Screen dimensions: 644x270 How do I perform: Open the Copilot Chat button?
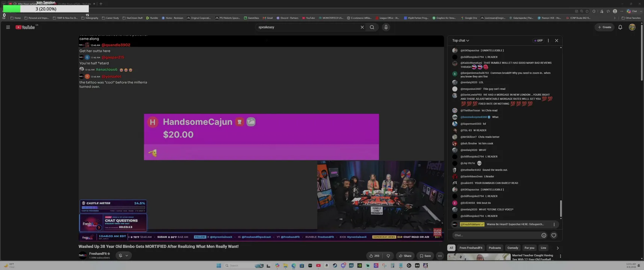[x=632, y=11]
